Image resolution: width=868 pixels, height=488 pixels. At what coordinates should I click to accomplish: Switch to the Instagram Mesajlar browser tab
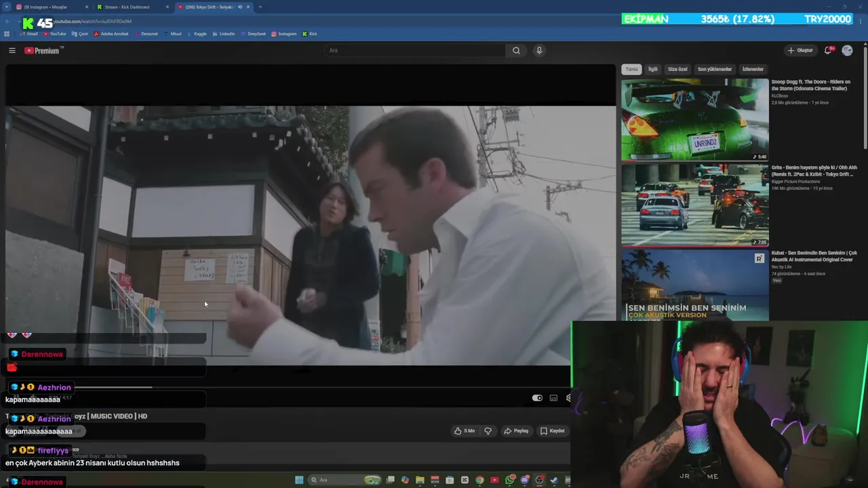point(51,7)
